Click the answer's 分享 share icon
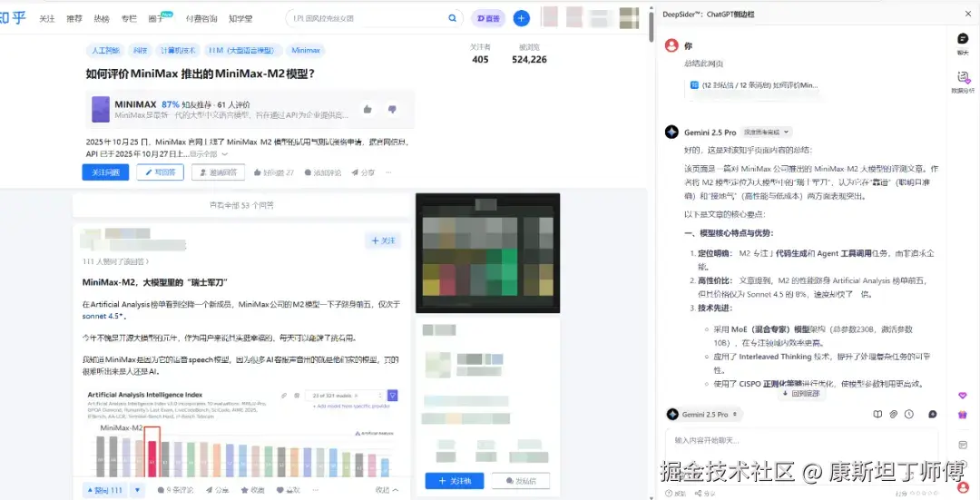Viewport: 980px width, 500px height. 218,490
